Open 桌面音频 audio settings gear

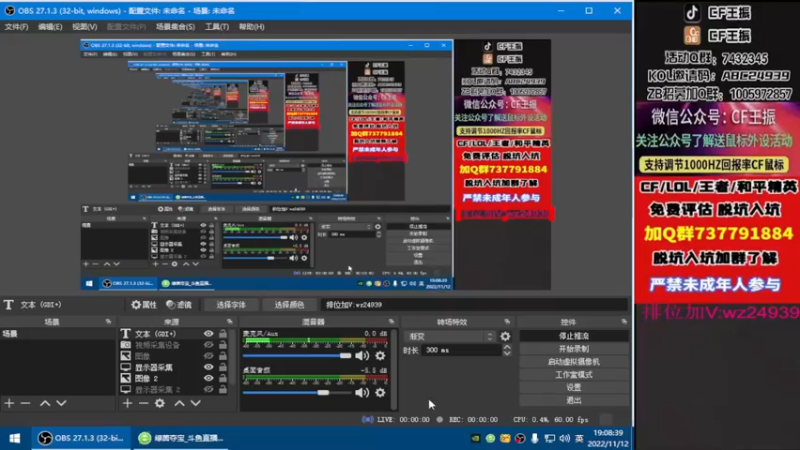380,392
